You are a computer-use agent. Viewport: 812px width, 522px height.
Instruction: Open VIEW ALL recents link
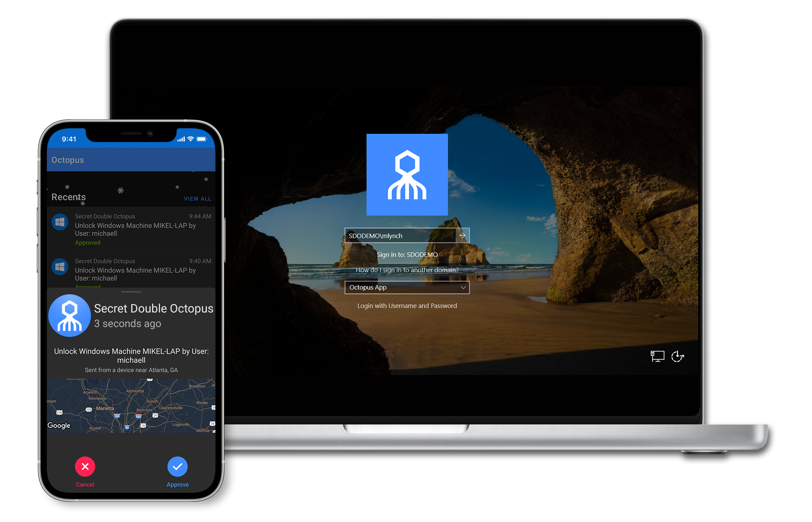(x=197, y=199)
